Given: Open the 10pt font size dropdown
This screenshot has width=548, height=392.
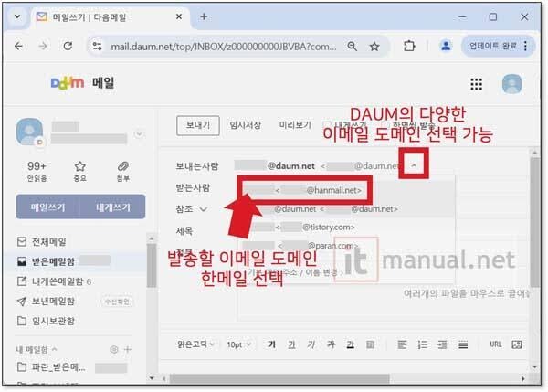Looking at the screenshot, I should [239, 344].
